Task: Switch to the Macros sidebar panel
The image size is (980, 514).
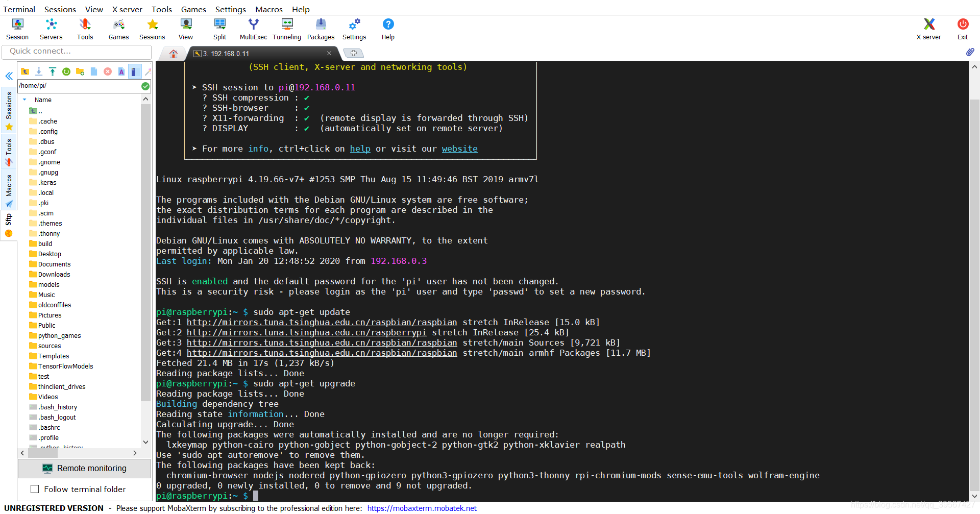Action: (9, 187)
